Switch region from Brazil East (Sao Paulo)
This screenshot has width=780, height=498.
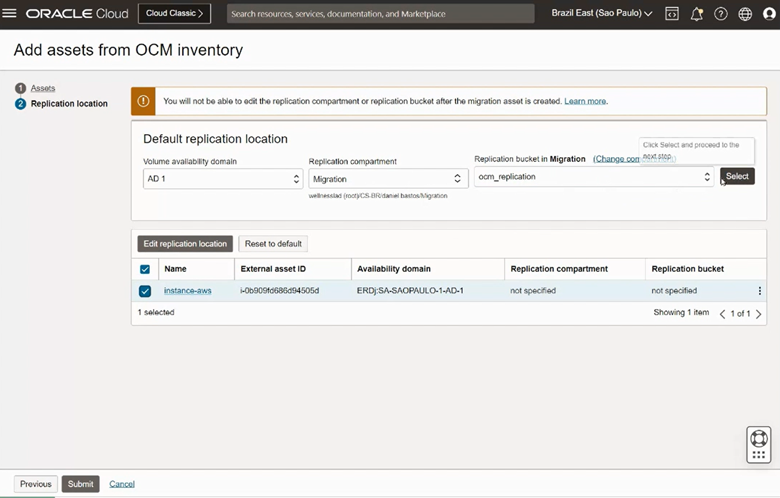[x=602, y=14]
